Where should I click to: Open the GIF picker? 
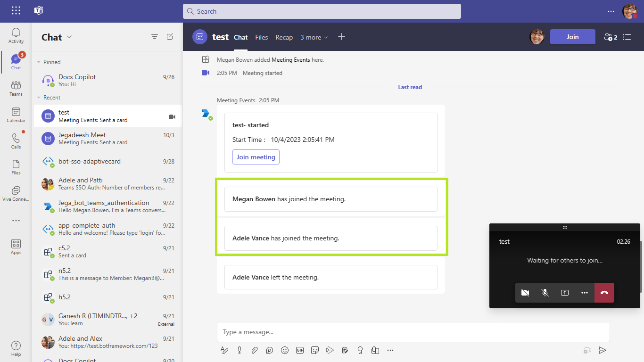pyautogui.click(x=300, y=350)
